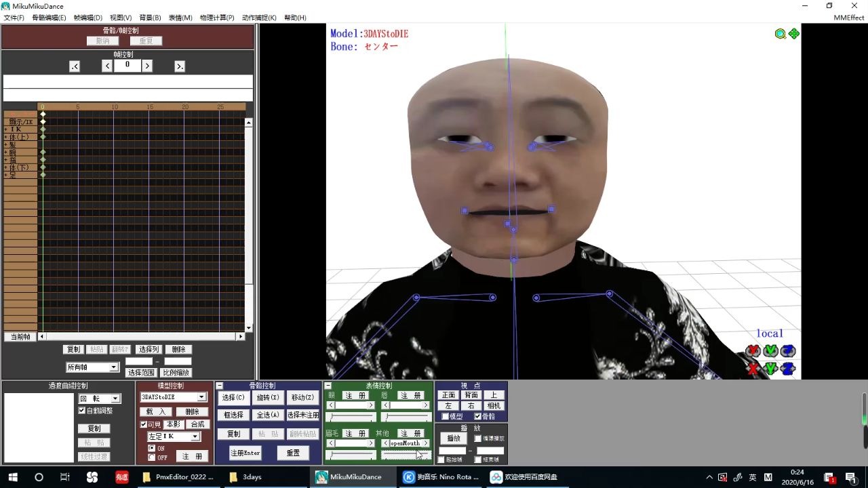
Task: Click the 正面 front view button
Action: point(448,395)
